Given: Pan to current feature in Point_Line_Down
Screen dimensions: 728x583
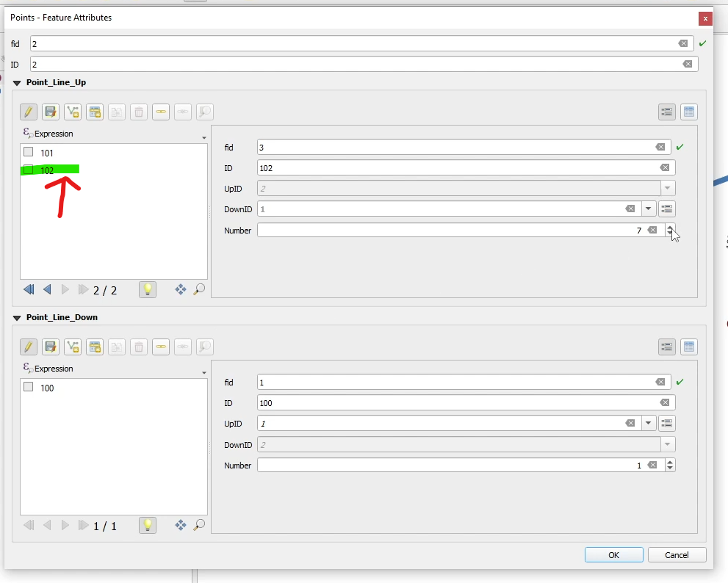Looking at the screenshot, I should click(x=181, y=525).
